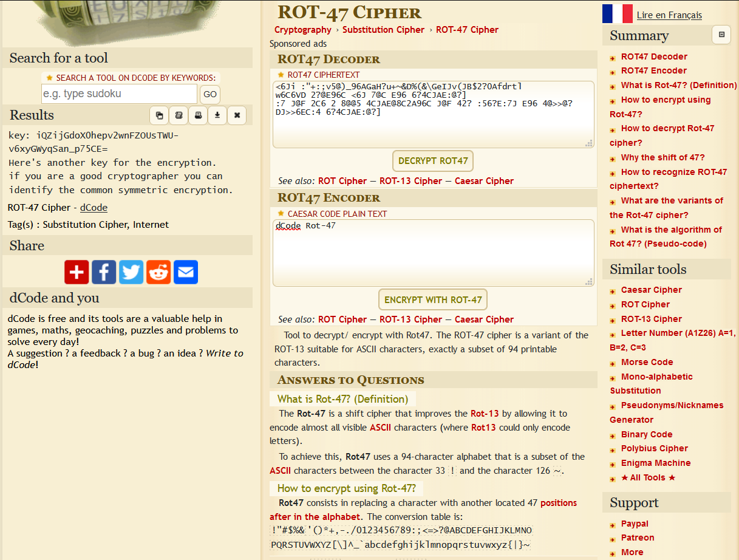This screenshot has height=560, width=739.
Task: Jump to ROT47 Encoder in Summary
Action: [654, 70]
